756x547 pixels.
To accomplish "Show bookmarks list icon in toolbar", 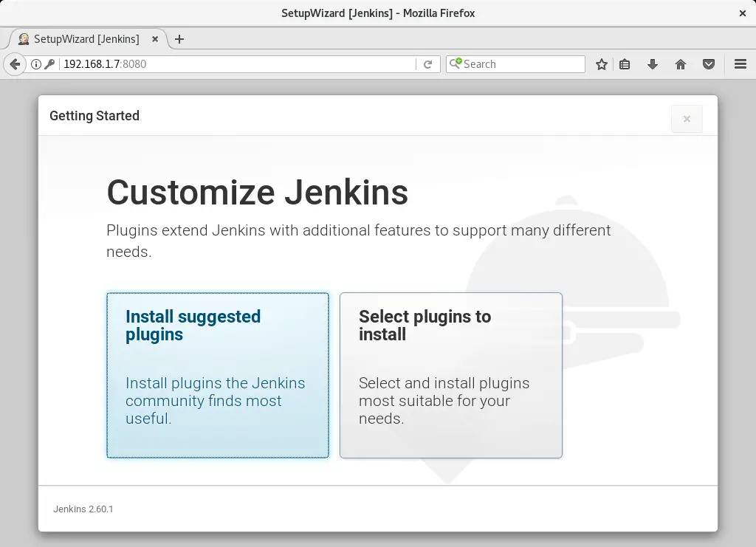I will click(625, 64).
